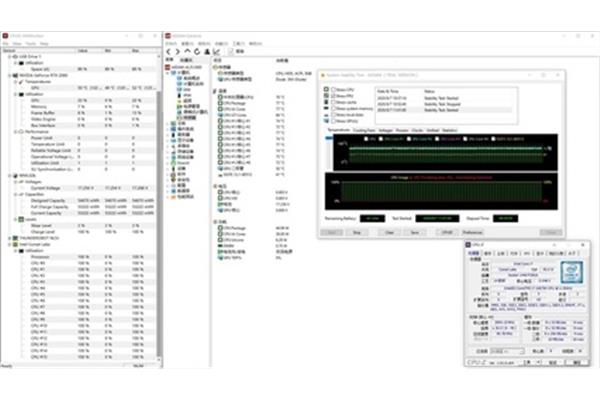The height and width of the screenshot is (400, 600).
Task: Open Preferences in Stability Test
Action: 472,232
